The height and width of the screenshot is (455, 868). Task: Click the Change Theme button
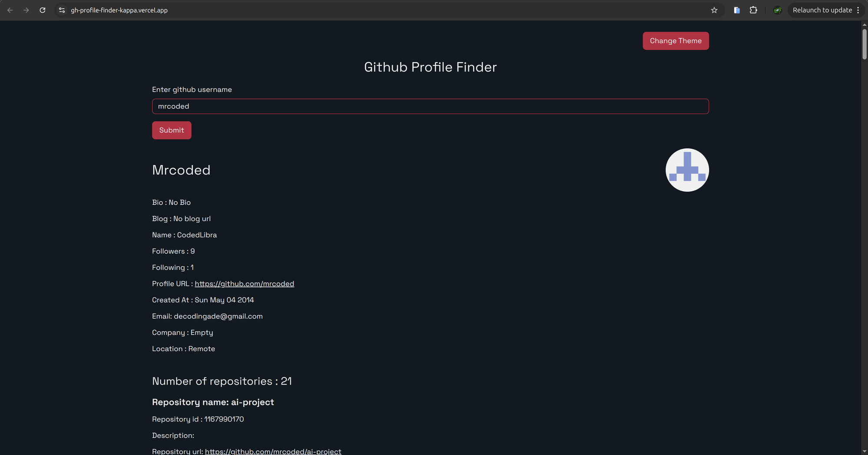point(676,41)
